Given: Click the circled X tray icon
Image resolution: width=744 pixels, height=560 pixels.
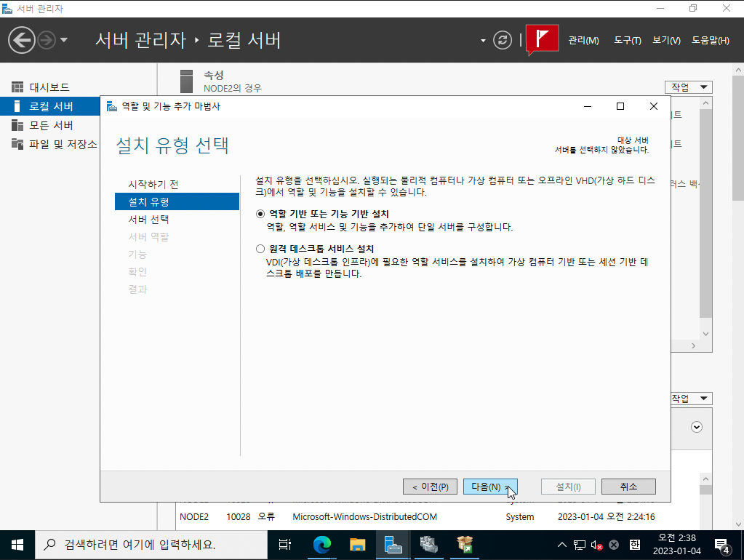Looking at the screenshot, I should 614,545.
